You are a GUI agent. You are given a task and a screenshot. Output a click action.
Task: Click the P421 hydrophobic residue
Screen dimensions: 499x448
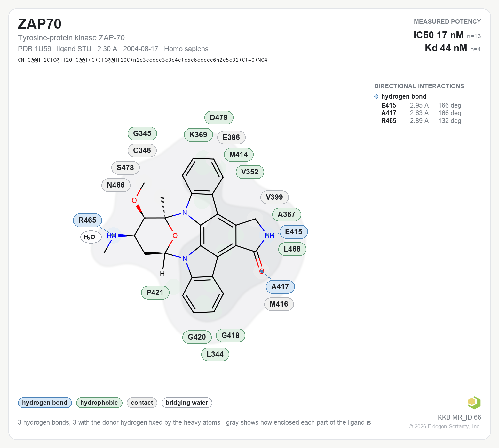[155, 292]
